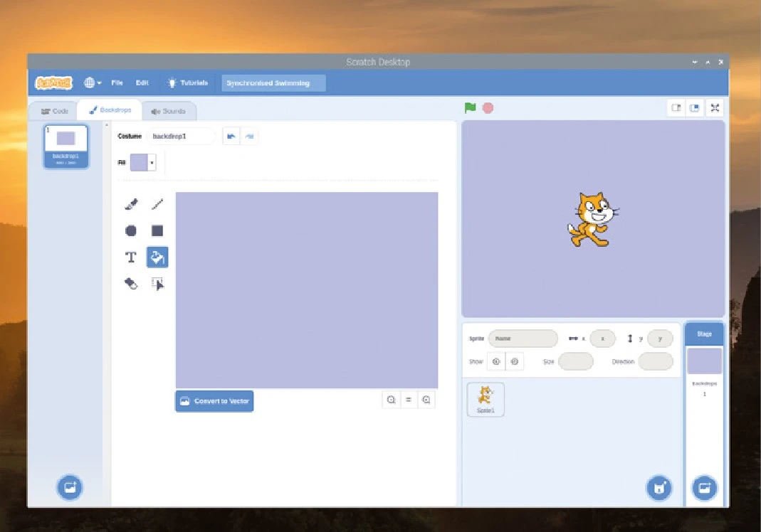Click the Convert to Vector button

(214, 401)
